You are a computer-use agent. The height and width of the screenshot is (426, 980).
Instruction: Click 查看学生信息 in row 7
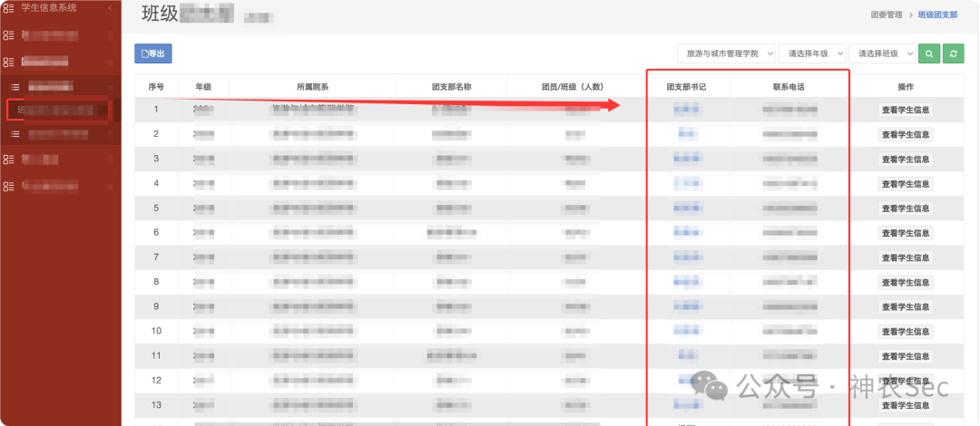(906, 257)
